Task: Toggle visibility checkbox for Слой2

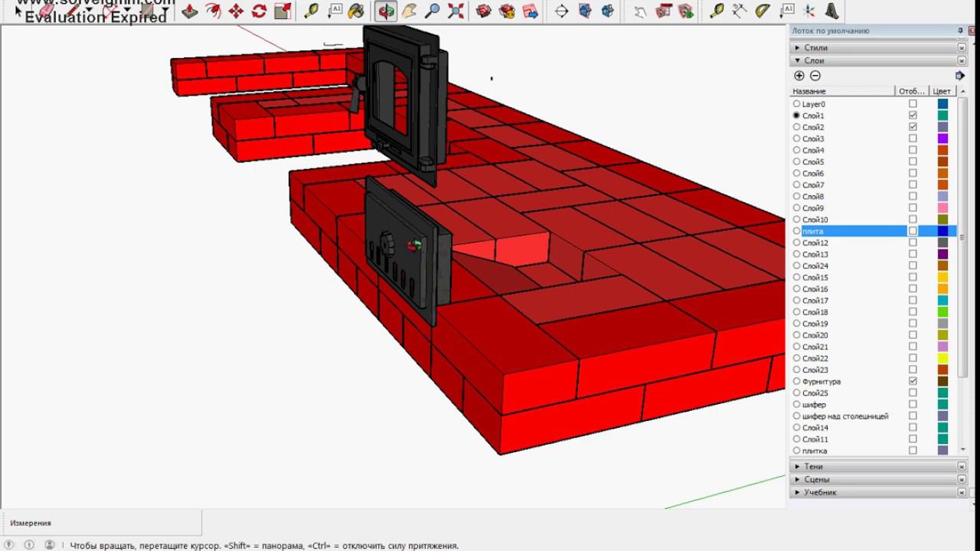Action: 913,127
